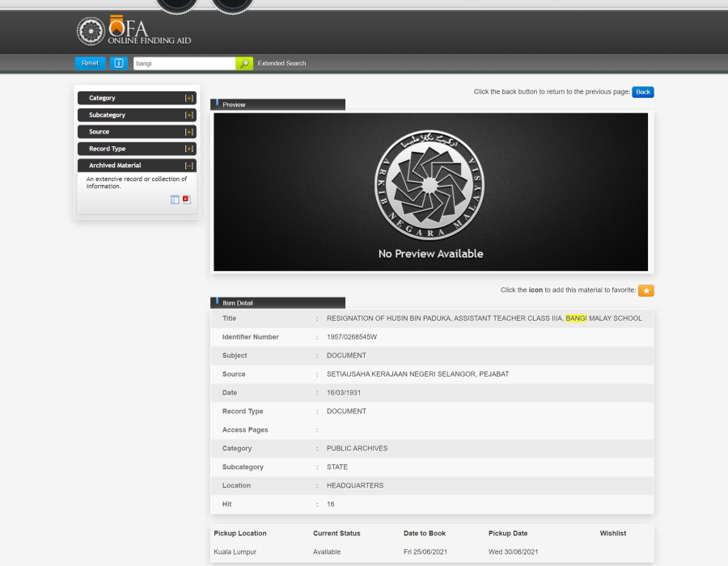Open the PDF icon in Archived Material
728x566 pixels.
click(187, 200)
